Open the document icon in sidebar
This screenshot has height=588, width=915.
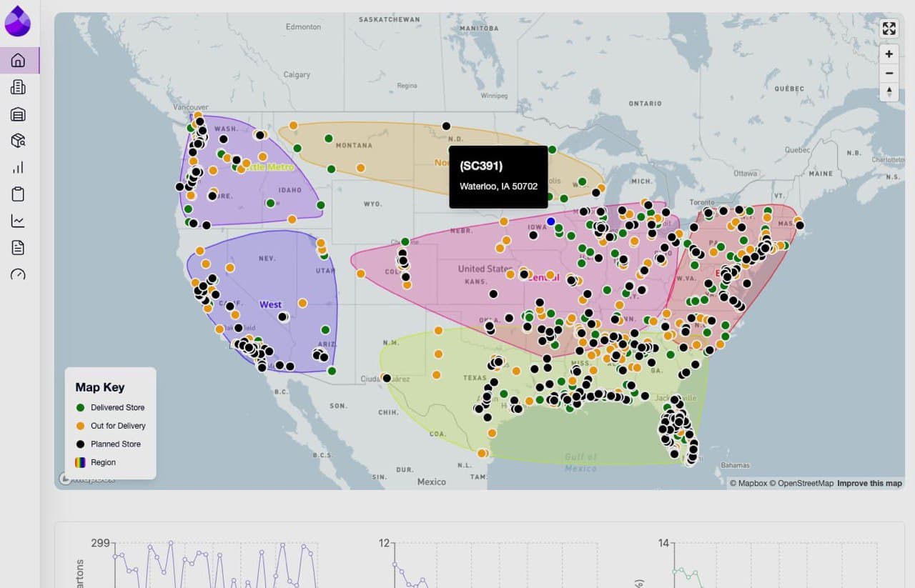click(x=18, y=247)
